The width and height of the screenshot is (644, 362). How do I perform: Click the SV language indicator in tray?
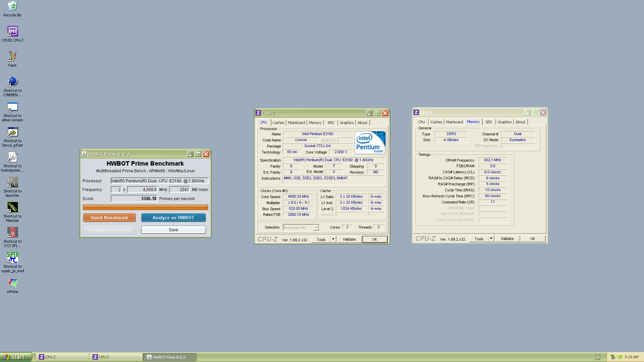[x=597, y=357]
